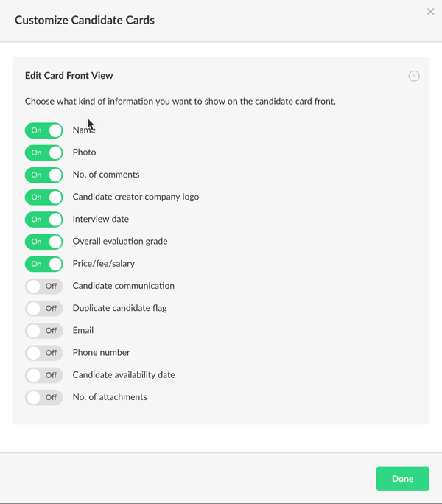
Task: Click the Duplicate candidate flag label
Action: 119,308
